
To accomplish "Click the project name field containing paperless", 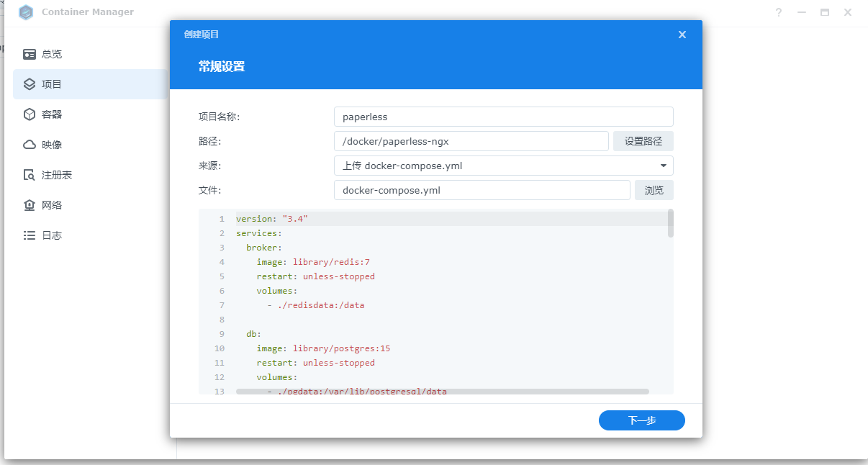I will coord(503,117).
